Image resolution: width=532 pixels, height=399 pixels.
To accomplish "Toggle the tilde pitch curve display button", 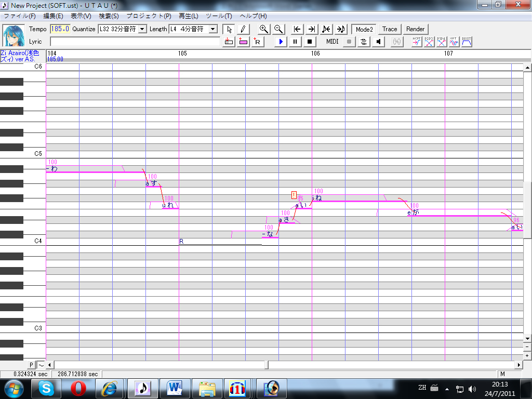I will [x=41, y=365].
